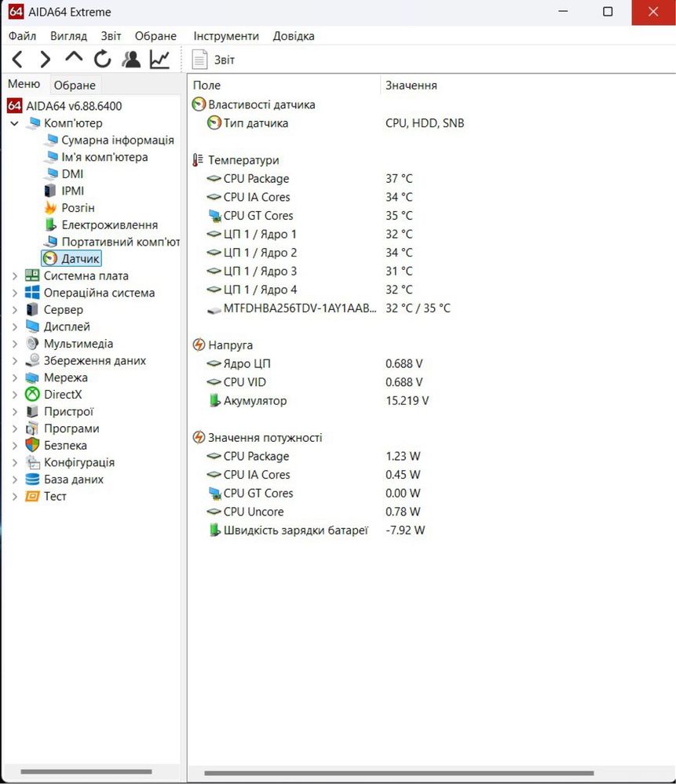Click the База даних database icon
676x784 pixels.
(x=32, y=480)
